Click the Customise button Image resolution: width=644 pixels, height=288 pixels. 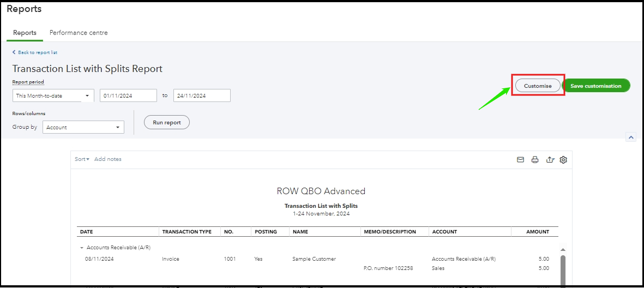click(x=538, y=86)
